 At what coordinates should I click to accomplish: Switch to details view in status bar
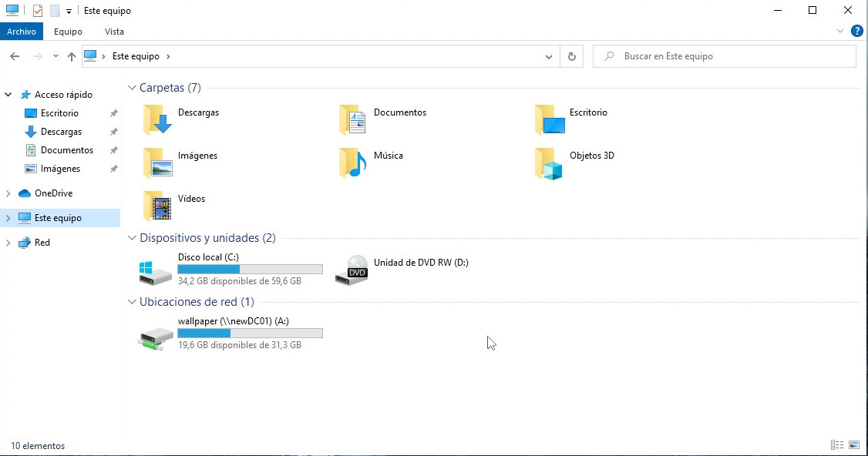(x=836, y=445)
